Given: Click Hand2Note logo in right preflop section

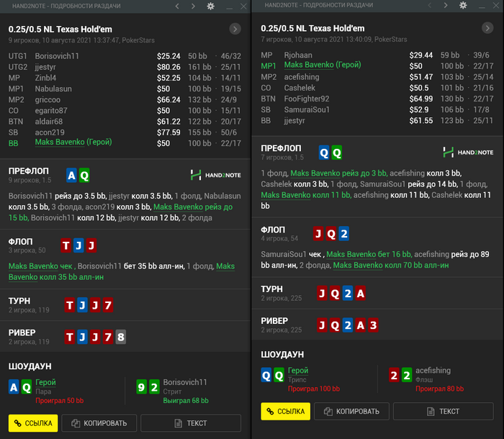Looking at the screenshot, I should point(468,153).
